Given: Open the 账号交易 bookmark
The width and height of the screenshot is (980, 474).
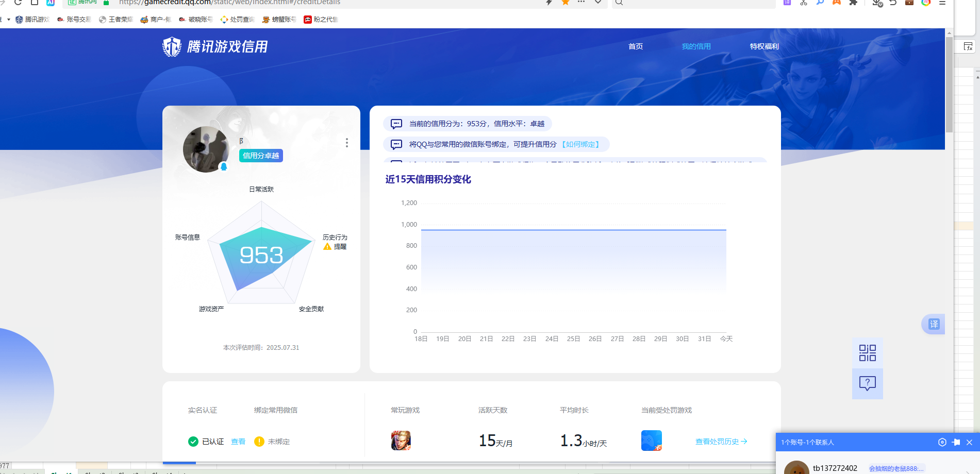Looking at the screenshot, I should pos(74,20).
